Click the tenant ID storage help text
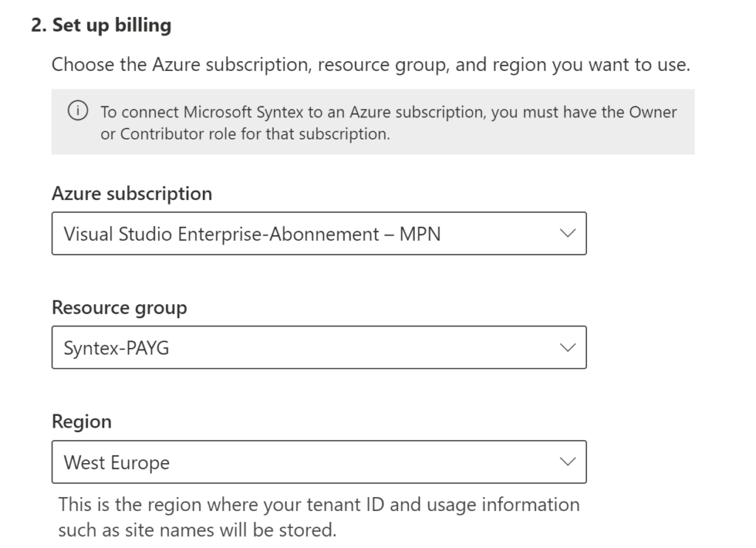Screen dimensions: 756x548 click(x=319, y=517)
